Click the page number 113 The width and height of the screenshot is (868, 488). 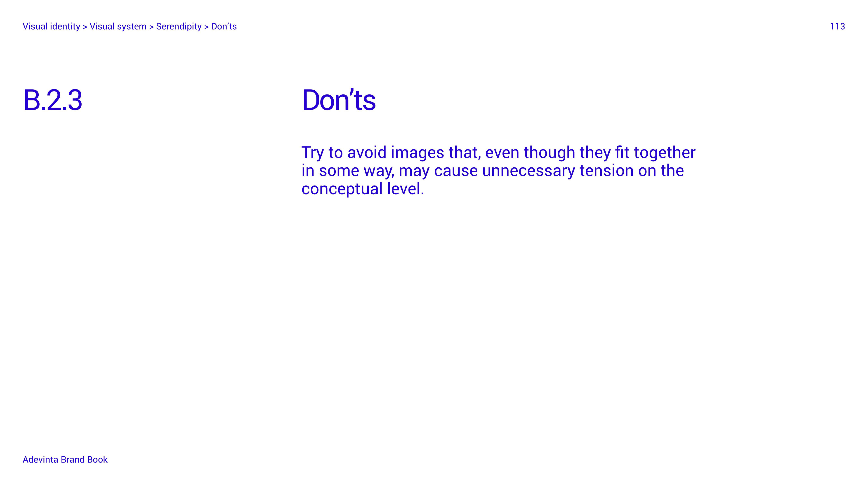[837, 26]
